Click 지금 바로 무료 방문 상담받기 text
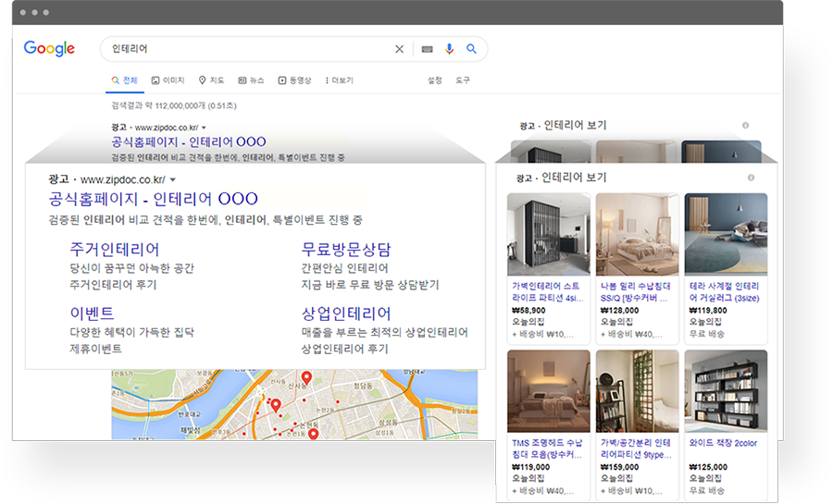The height and width of the screenshot is (504, 833). [x=370, y=285]
